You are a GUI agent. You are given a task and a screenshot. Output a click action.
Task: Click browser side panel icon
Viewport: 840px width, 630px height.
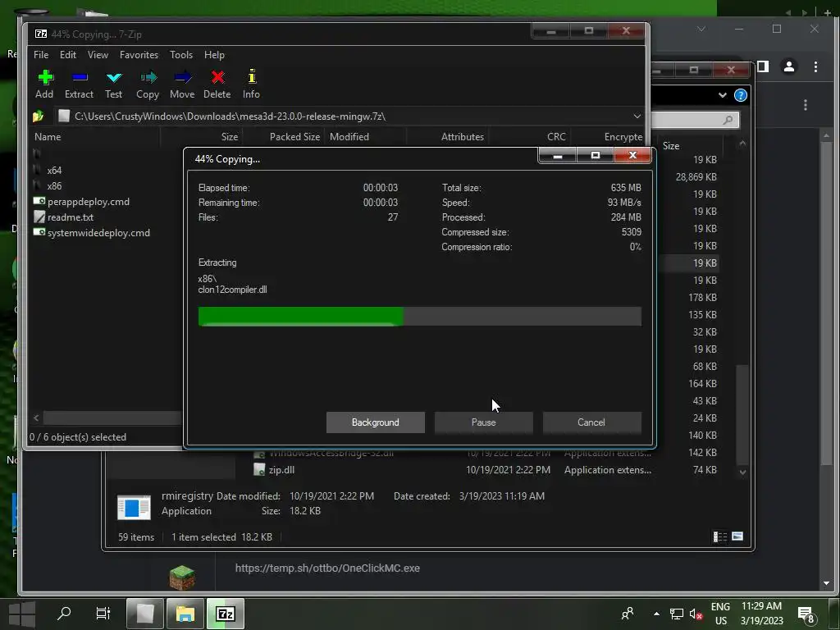(x=763, y=66)
